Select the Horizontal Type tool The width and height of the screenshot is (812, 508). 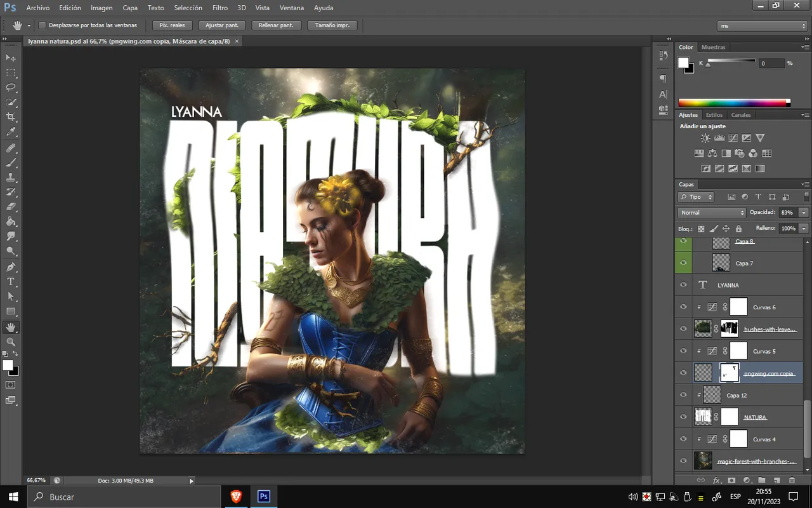point(11,282)
